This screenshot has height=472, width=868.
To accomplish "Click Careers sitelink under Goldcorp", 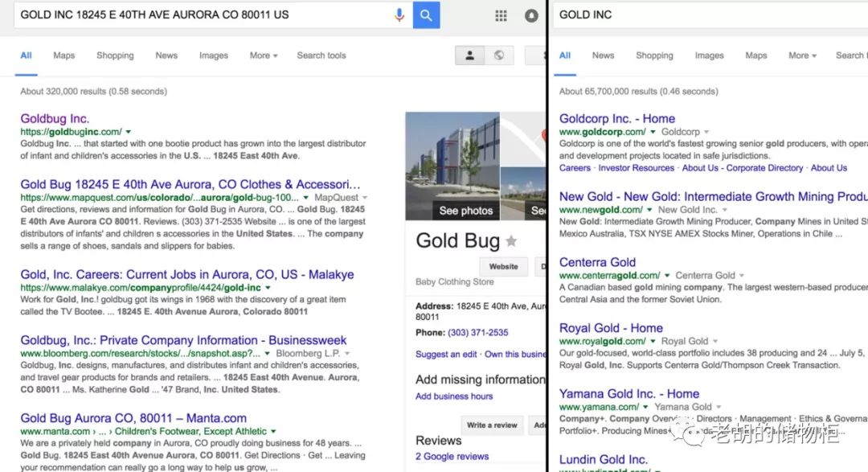I will pyautogui.click(x=575, y=168).
